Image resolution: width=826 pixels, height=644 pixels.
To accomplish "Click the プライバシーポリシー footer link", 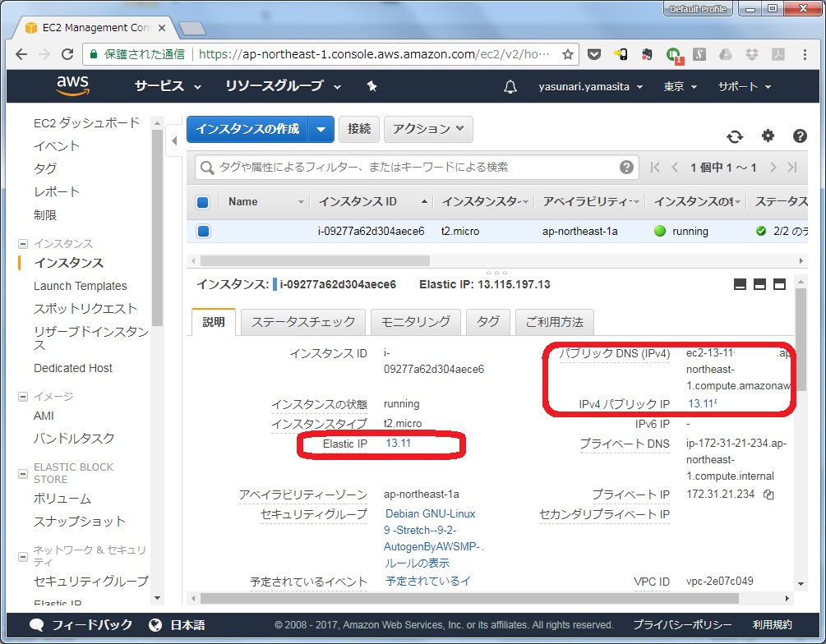I will click(682, 625).
